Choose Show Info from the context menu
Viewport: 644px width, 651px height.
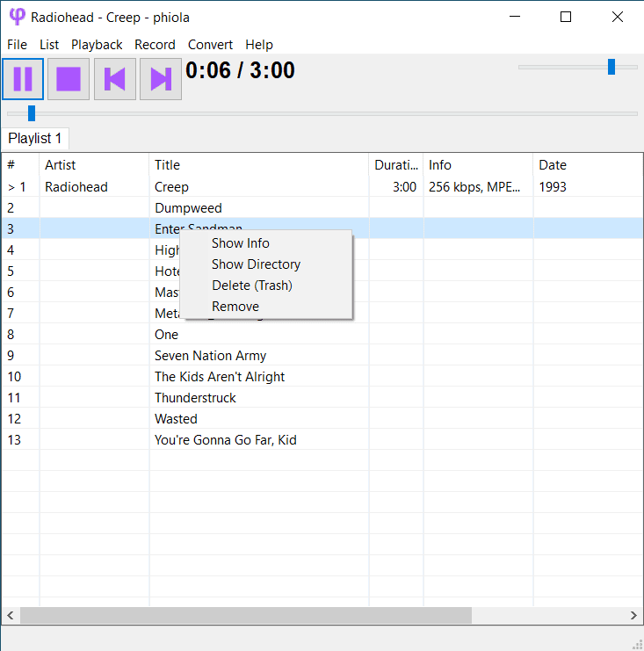pyautogui.click(x=266, y=243)
